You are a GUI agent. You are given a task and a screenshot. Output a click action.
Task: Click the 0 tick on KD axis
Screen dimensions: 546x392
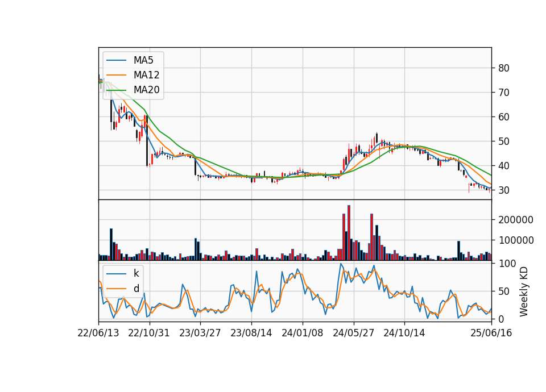501,319
